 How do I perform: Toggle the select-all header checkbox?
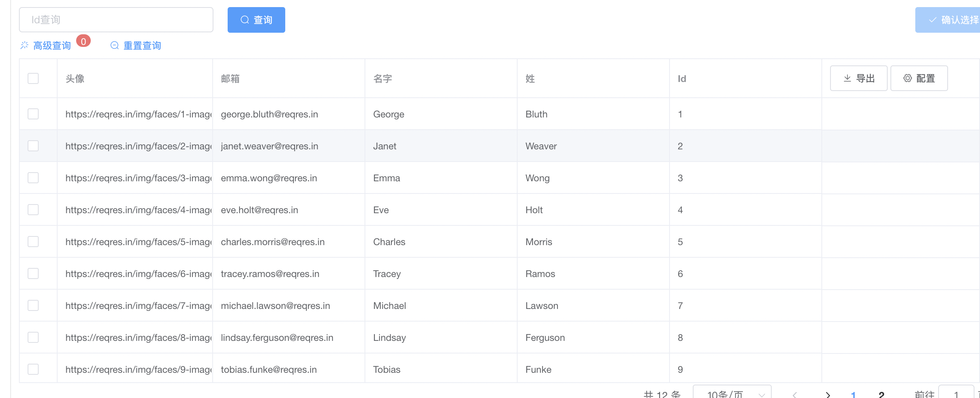(x=33, y=78)
